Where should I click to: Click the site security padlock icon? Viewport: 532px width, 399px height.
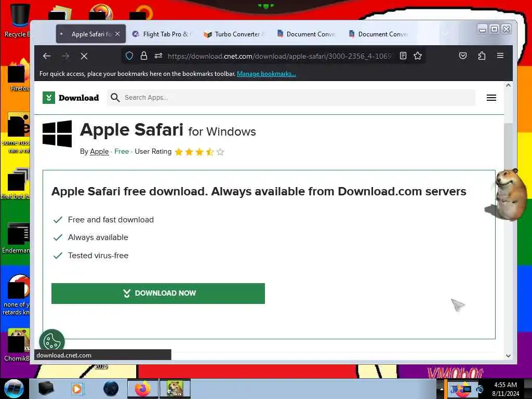144,56
